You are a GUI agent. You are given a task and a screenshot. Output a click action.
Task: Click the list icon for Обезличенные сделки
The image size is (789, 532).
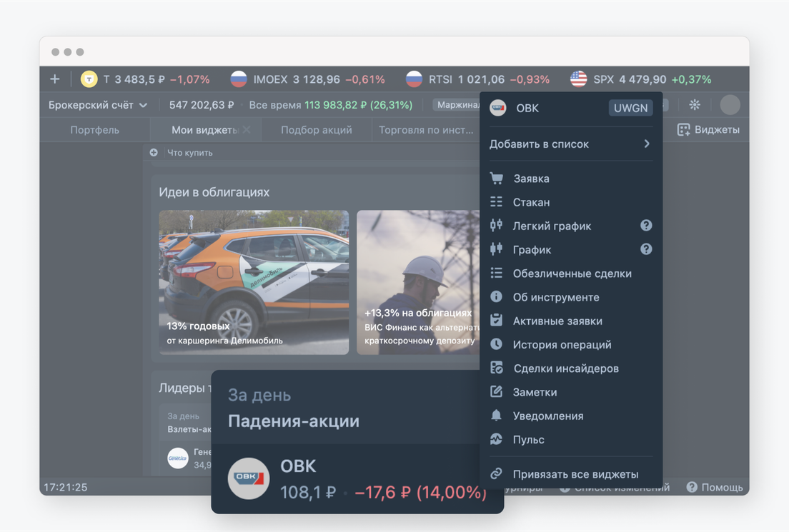point(496,273)
